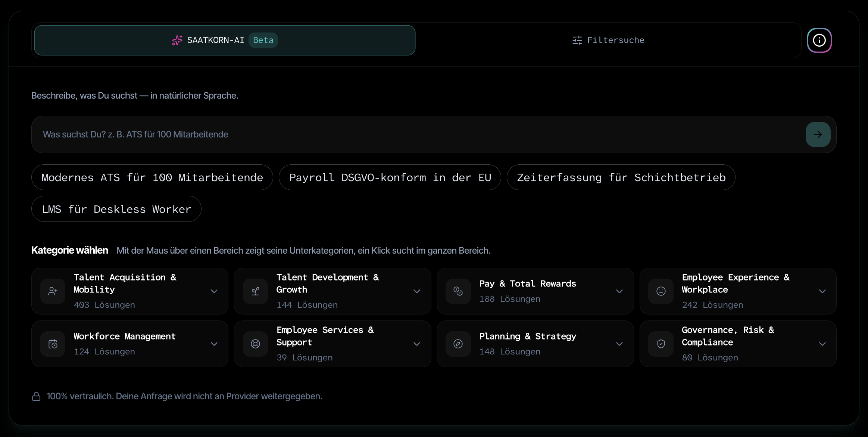The height and width of the screenshot is (437, 868).
Task: Click the Planning & Strategy compass icon
Action: pyautogui.click(x=458, y=344)
